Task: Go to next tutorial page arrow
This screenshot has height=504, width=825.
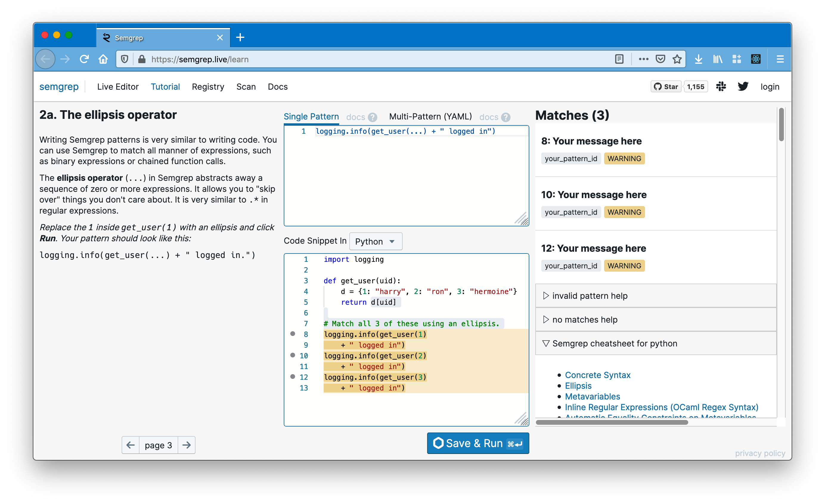Action: (187, 445)
